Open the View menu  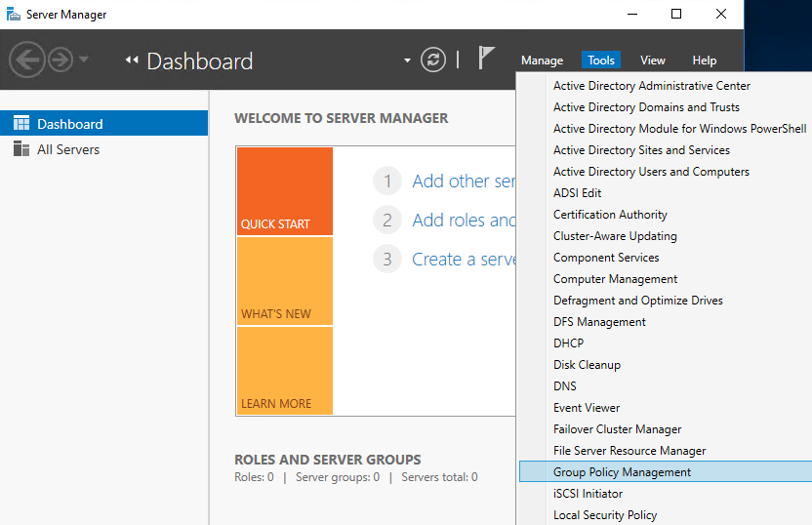pyautogui.click(x=653, y=61)
